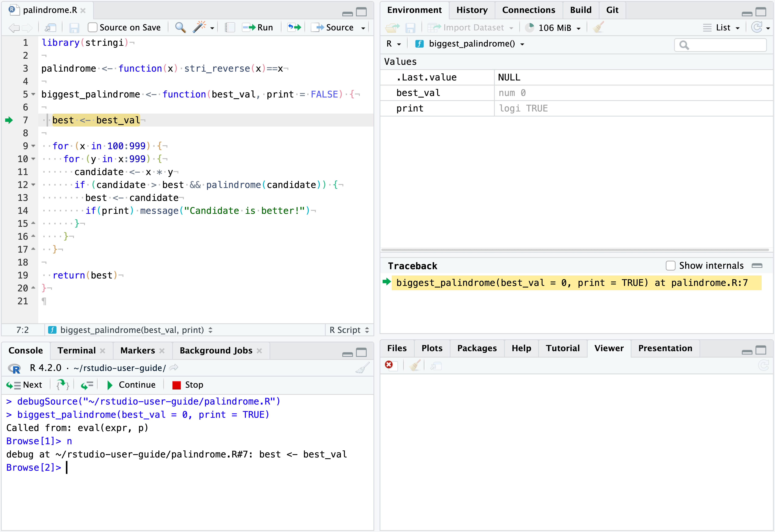The height and width of the screenshot is (532, 775).
Task: Collapse the biggest_palindrome function fold on line 5
Action: click(33, 94)
